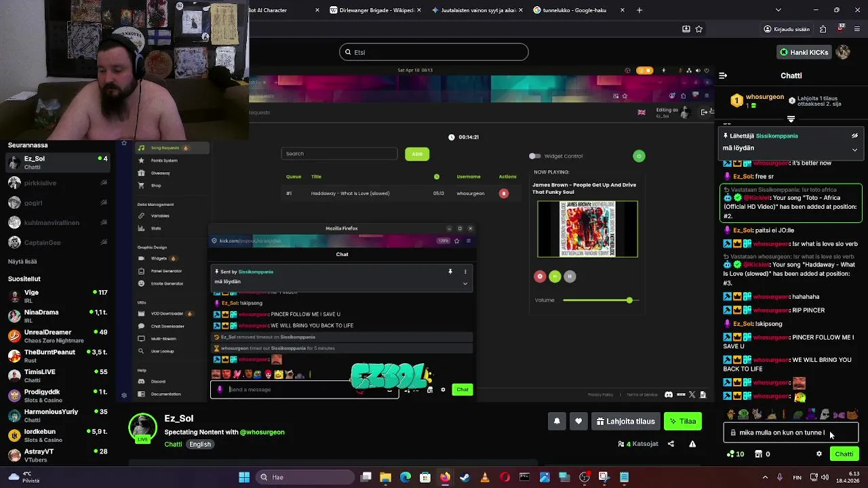Screen dimensions: 868x488
Task: Send message with Chatti button
Action: coord(844,454)
